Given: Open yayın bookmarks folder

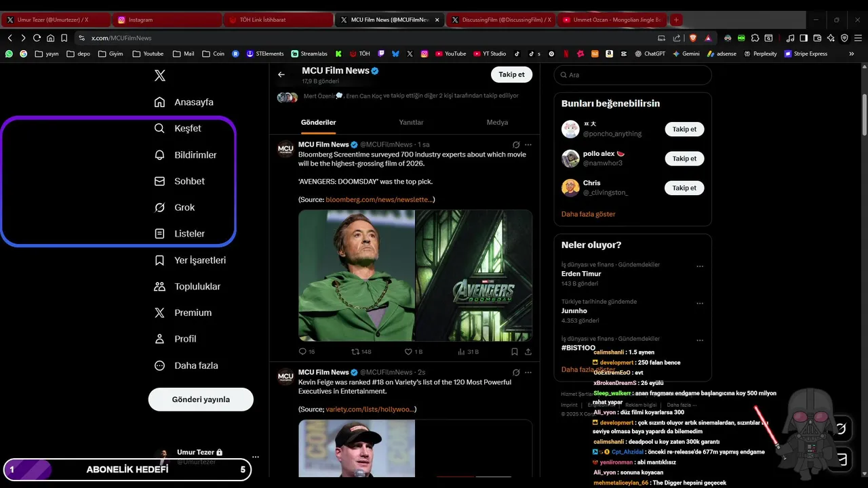Looking at the screenshot, I should 47,54.
